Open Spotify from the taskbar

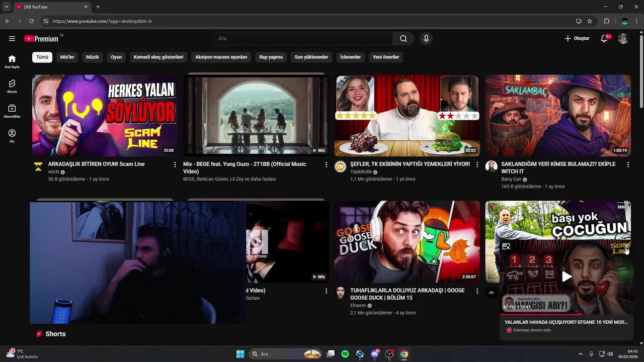pos(345,354)
